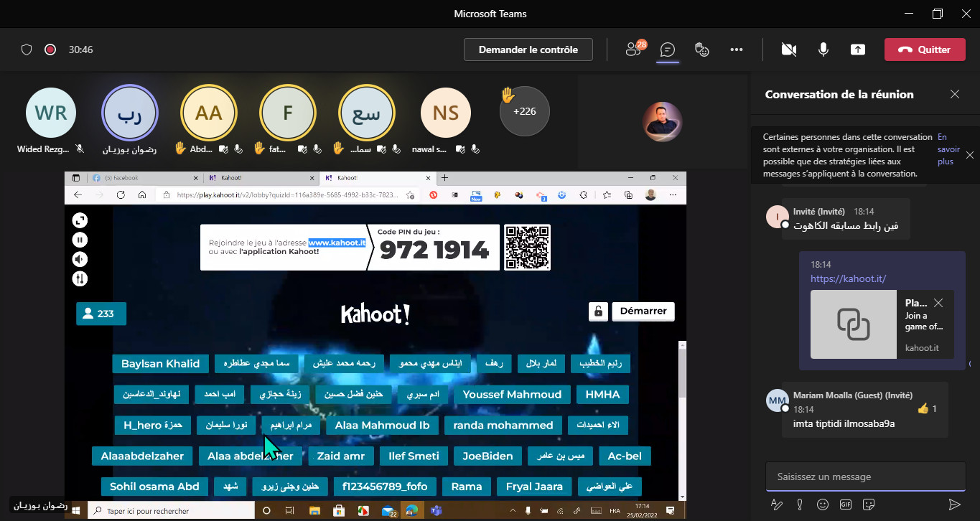Pause the Kahoot lobby music
The image size is (980, 521).
tap(80, 240)
